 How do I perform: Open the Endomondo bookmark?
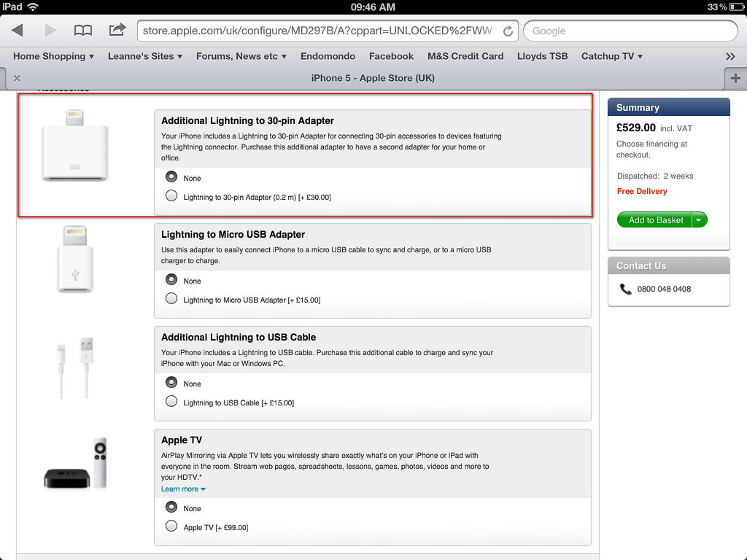[x=328, y=56]
